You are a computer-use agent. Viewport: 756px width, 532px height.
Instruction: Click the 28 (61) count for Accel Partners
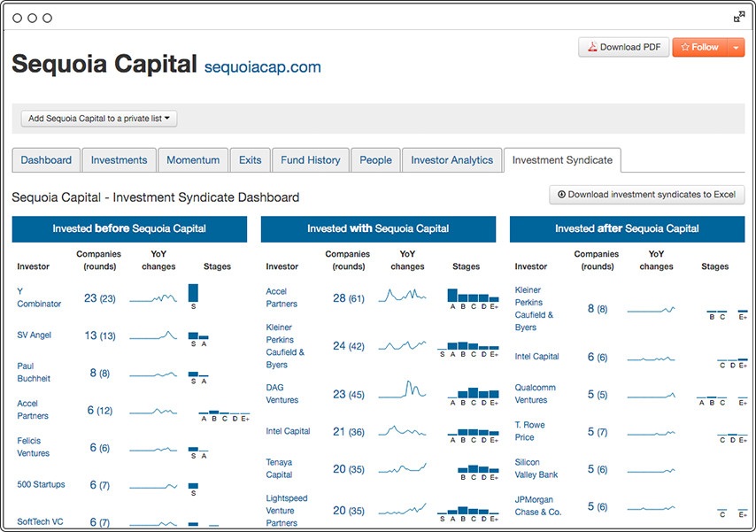[x=349, y=298]
